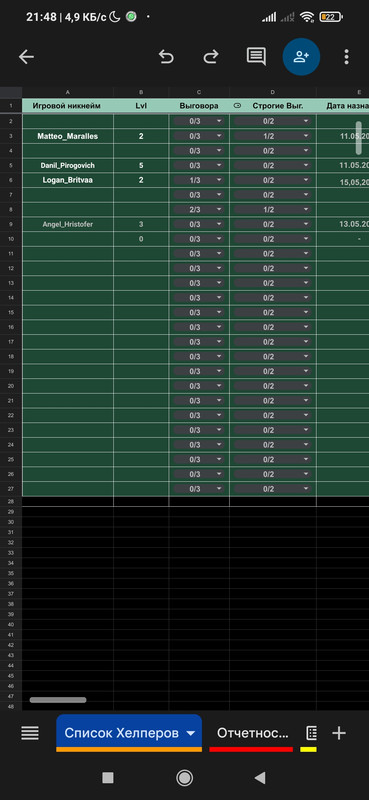
Task: Select the Lvl header cell
Action: click(x=141, y=106)
